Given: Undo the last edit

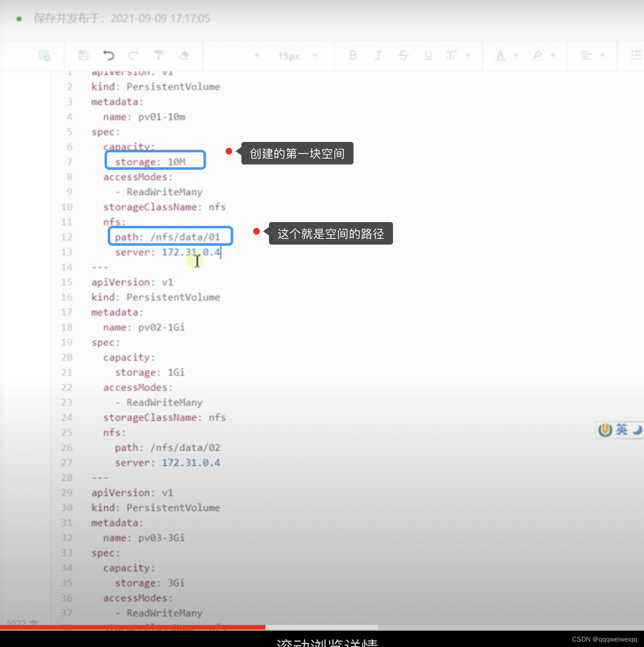Looking at the screenshot, I should click(x=109, y=55).
